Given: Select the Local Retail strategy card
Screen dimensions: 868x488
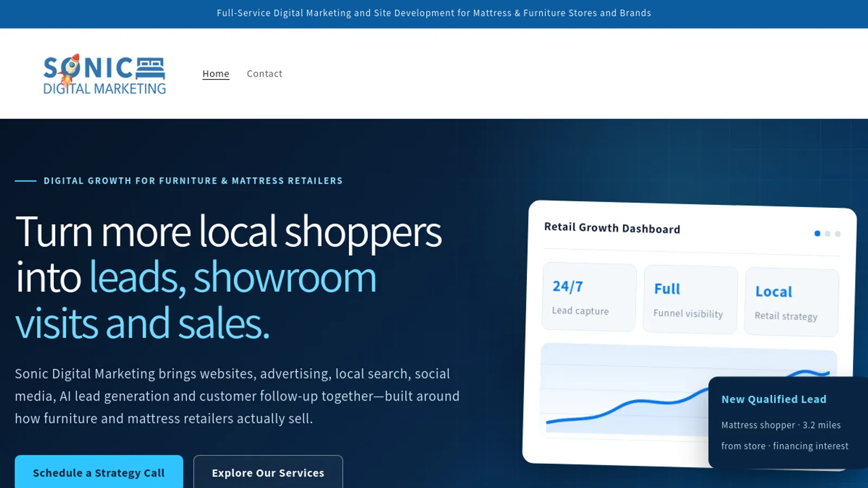Looking at the screenshot, I should (792, 303).
